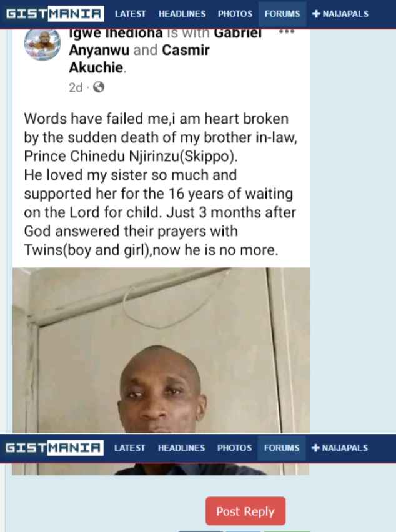The image size is (396, 532).
Task: Open the Gabriel Anyanwu tagged name
Action: point(166,41)
